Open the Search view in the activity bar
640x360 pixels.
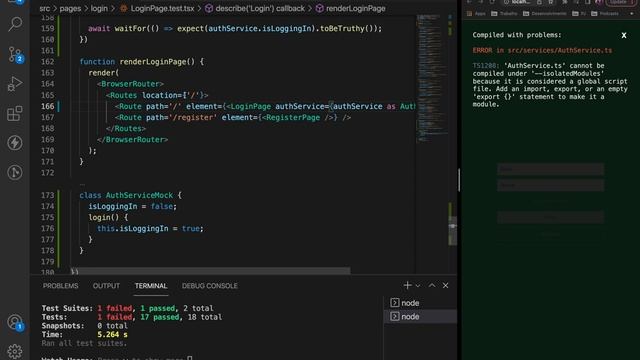coord(15,24)
